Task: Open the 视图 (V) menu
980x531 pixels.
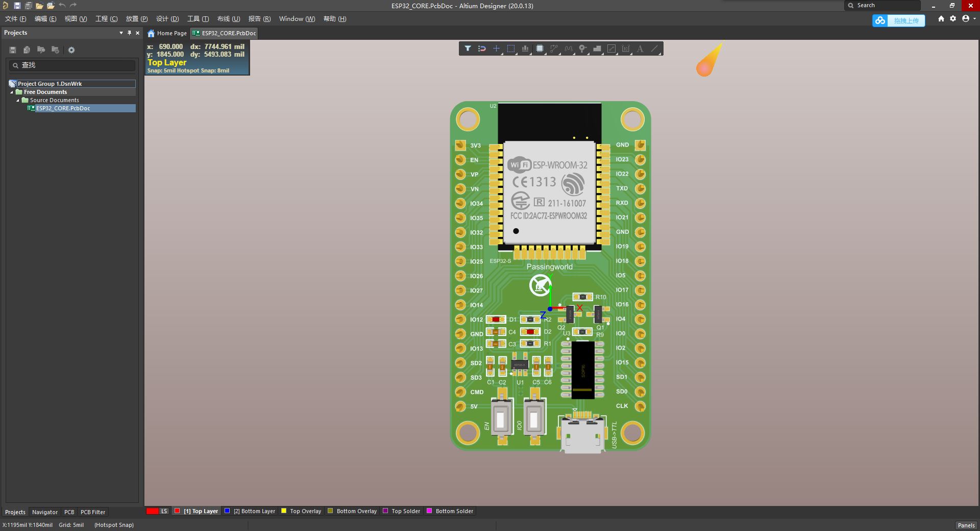Action: 76,19
